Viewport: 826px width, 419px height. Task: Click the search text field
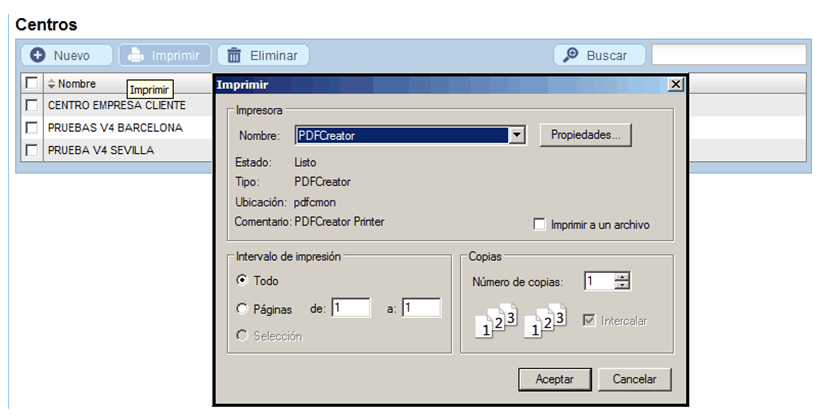point(728,56)
